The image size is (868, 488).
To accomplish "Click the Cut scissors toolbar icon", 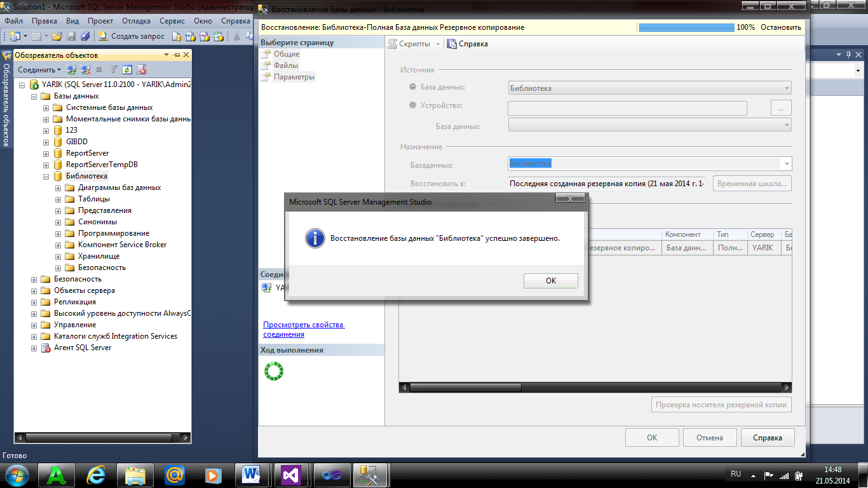I will pos(237,36).
